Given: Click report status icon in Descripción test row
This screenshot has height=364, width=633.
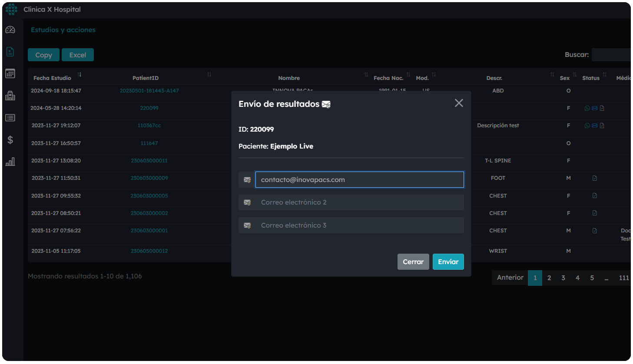Looking at the screenshot, I should coord(602,126).
